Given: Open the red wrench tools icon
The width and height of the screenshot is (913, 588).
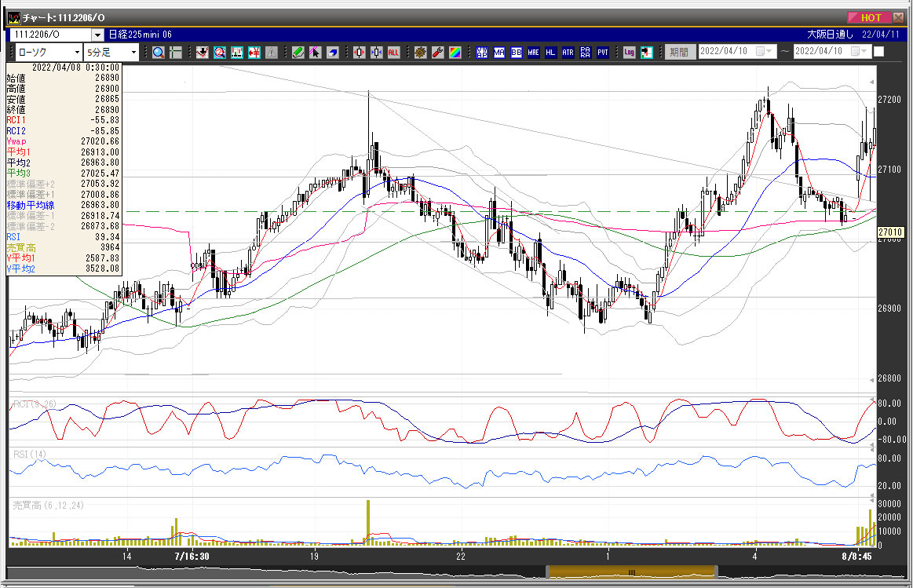Looking at the screenshot, I should pos(438,53).
